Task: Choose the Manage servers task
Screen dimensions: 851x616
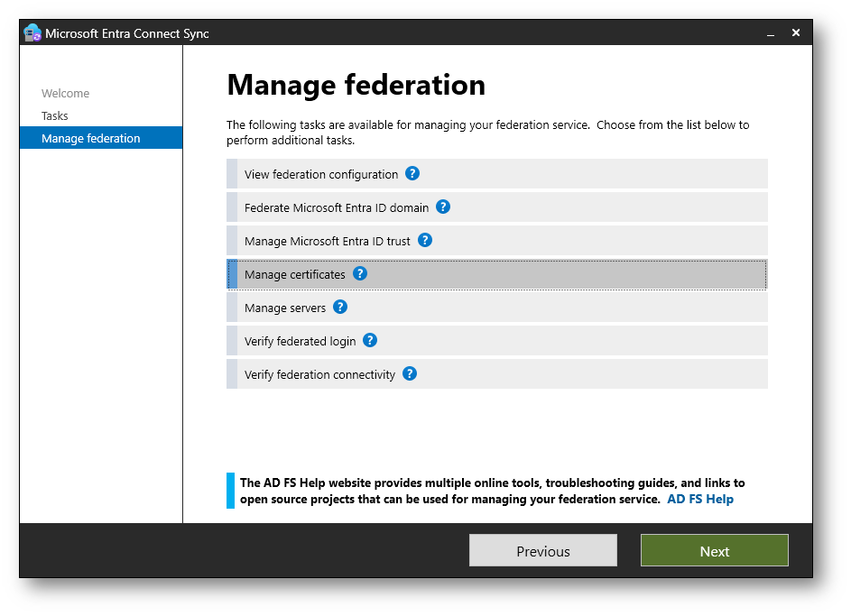Action: 284,308
